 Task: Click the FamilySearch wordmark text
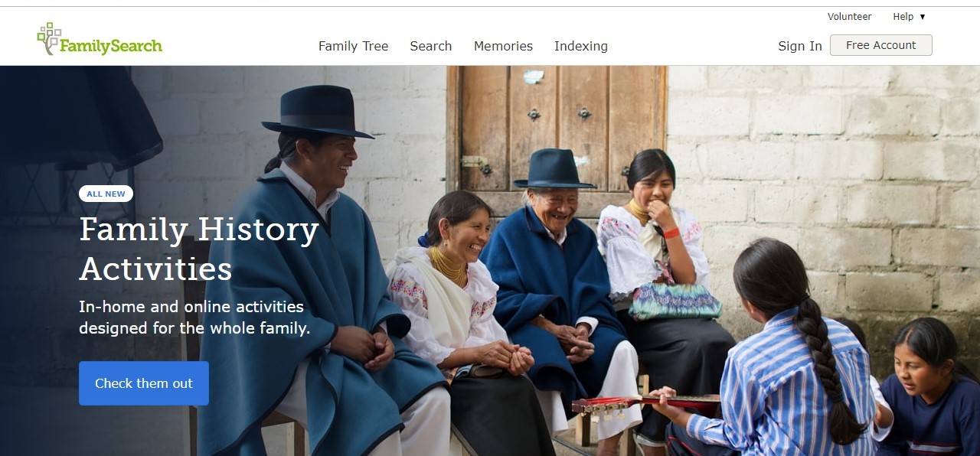(111, 46)
